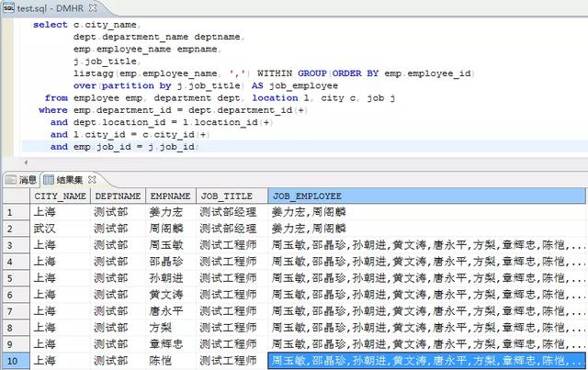Select result row number 1

pyautogui.click(x=17, y=212)
